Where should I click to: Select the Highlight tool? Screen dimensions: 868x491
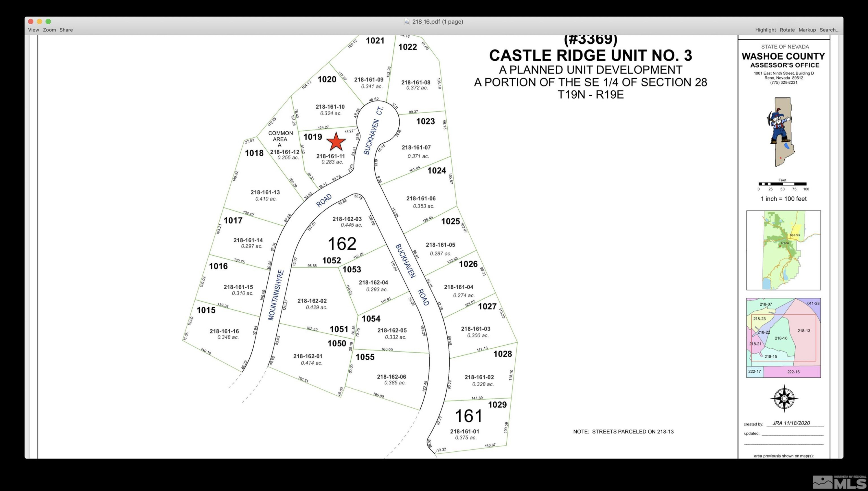point(766,30)
